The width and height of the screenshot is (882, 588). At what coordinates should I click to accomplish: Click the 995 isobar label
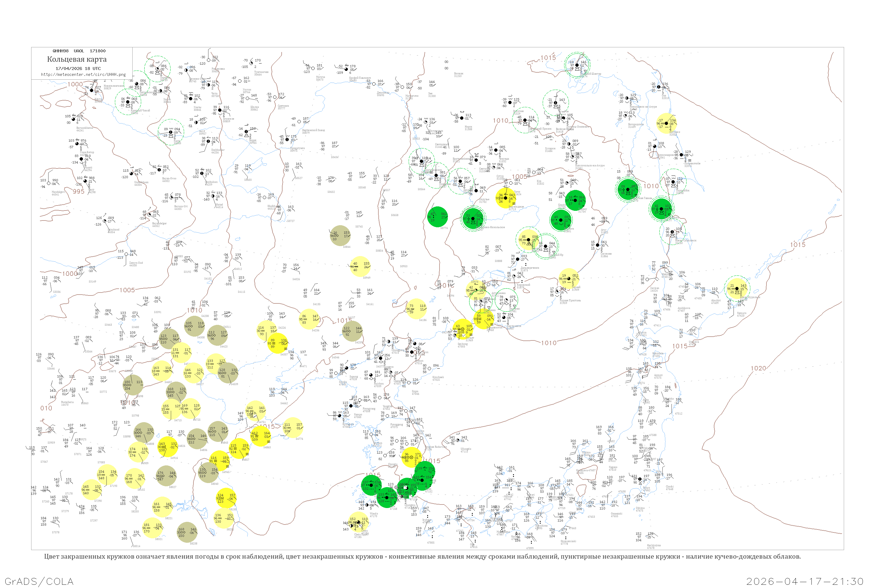coord(78,192)
